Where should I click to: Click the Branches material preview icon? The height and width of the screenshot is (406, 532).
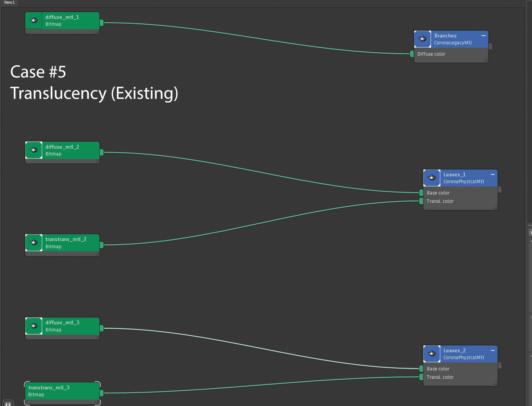(x=423, y=39)
